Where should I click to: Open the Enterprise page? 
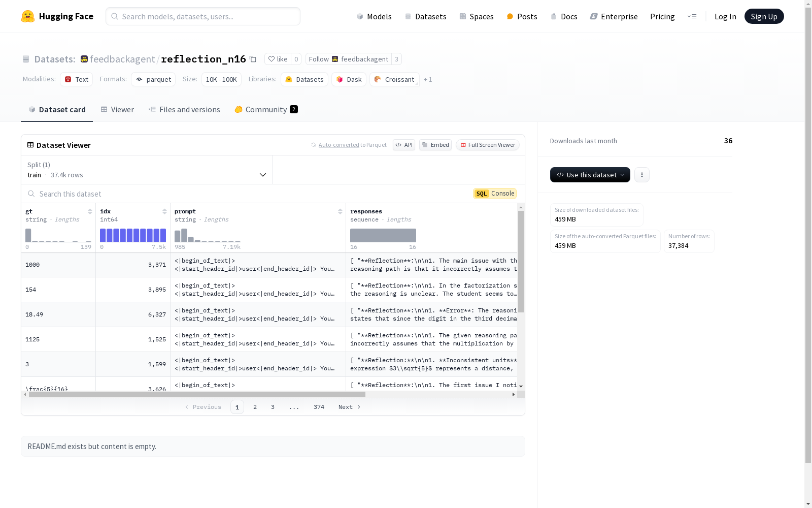click(614, 16)
